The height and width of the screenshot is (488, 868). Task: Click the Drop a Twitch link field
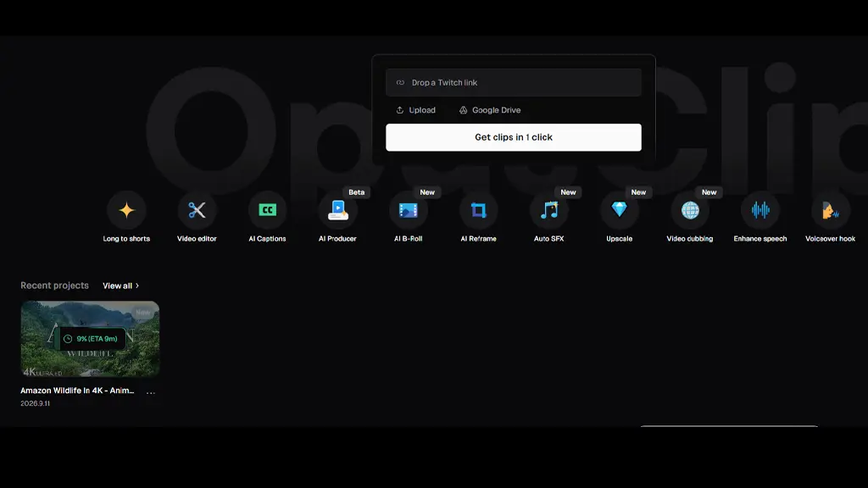coord(514,82)
